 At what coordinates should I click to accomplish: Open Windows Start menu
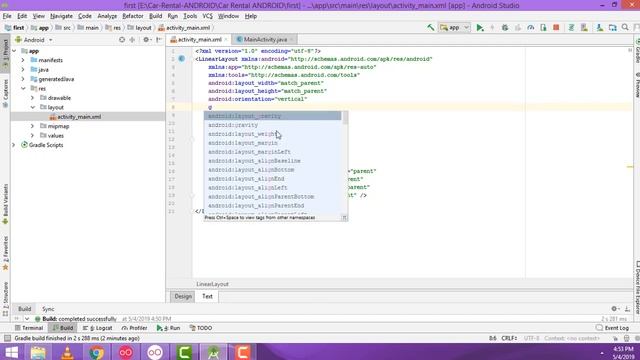[11, 352]
